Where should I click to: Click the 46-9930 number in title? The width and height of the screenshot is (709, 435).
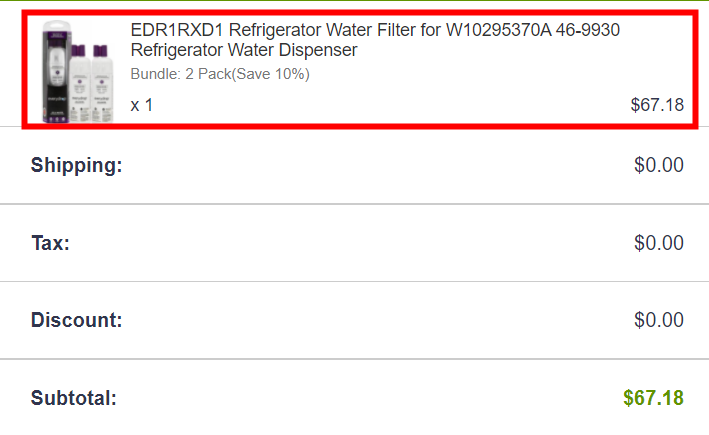[588, 30]
